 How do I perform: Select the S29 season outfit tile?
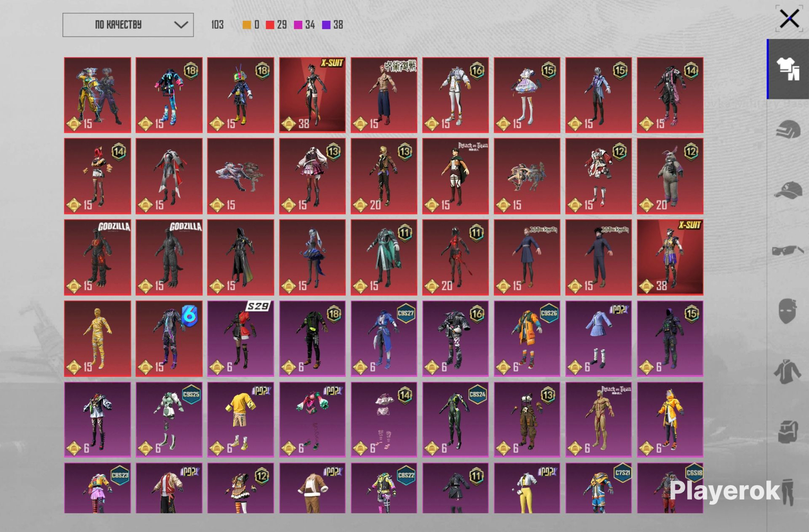tap(240, 338)
